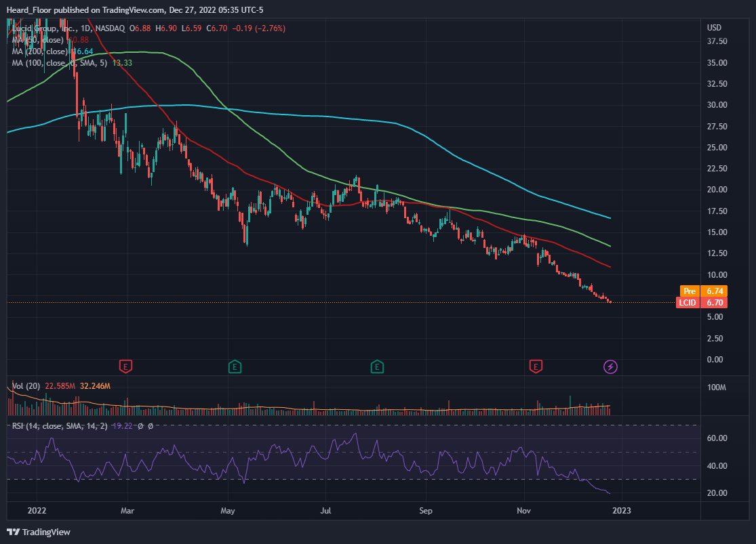Click the C6.70 close price value
756x544 pixels.
[217, 28]
